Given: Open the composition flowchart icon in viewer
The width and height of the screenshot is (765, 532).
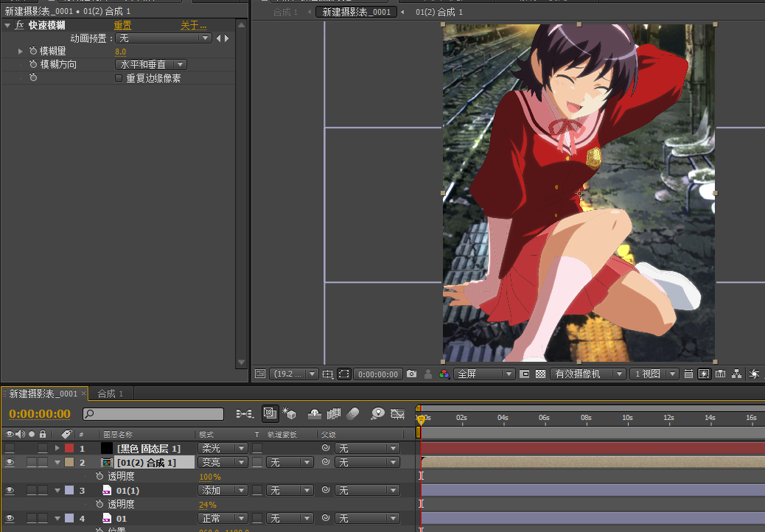Looking at the screenshot, I should (x=738, y=374).
